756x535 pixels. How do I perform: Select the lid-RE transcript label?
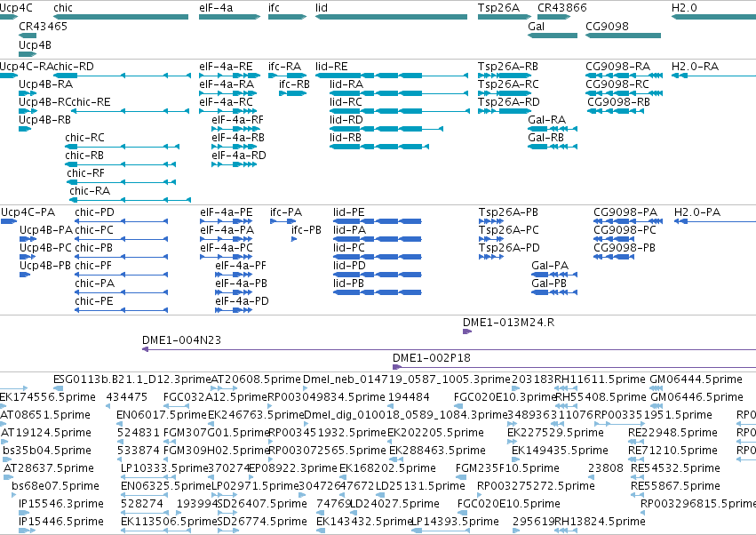coord(331,66)
